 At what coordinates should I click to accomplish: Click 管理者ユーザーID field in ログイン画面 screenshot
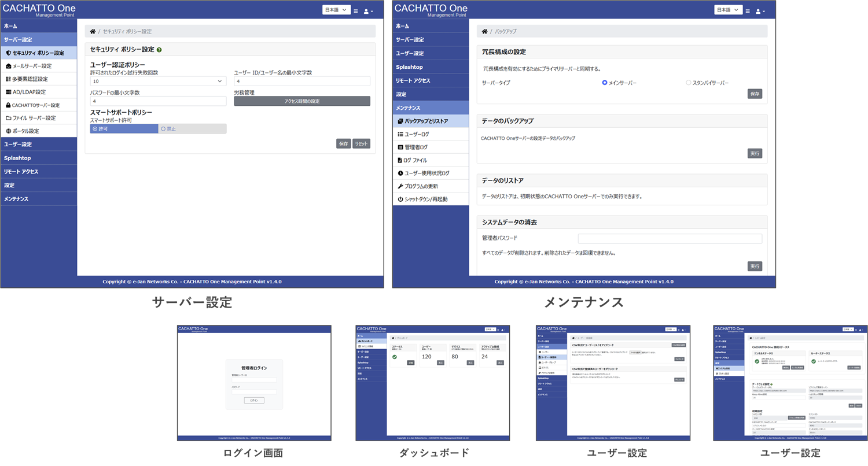254,380
